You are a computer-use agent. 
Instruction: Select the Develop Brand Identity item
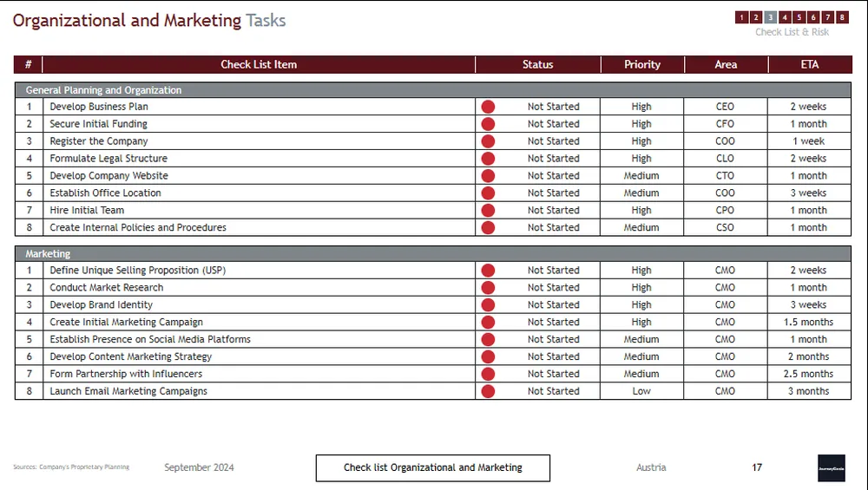[x=102, y=304]
